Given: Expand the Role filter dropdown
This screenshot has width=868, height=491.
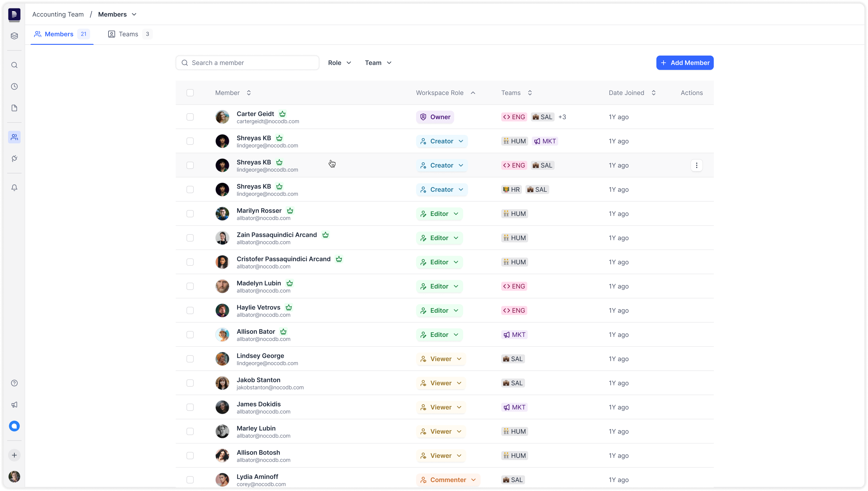Looking at the screenshot, I should pyautogui.click(x=340, y=63).
